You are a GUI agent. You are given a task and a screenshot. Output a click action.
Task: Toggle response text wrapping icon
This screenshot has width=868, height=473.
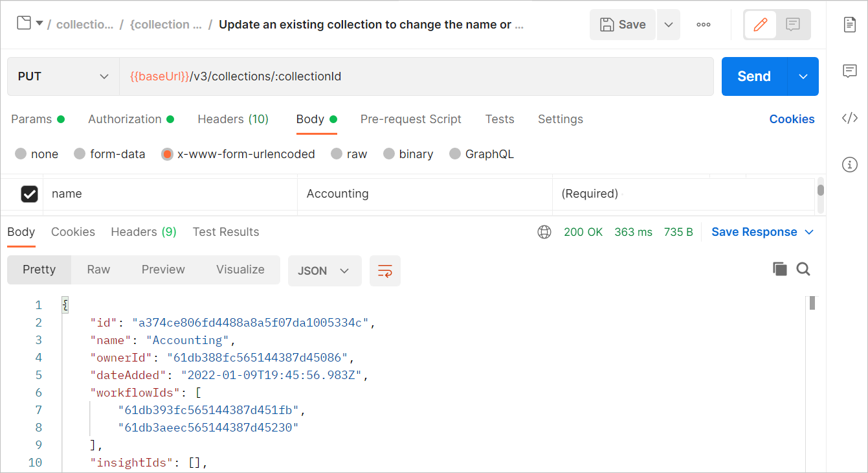click(x=385, y=271)
